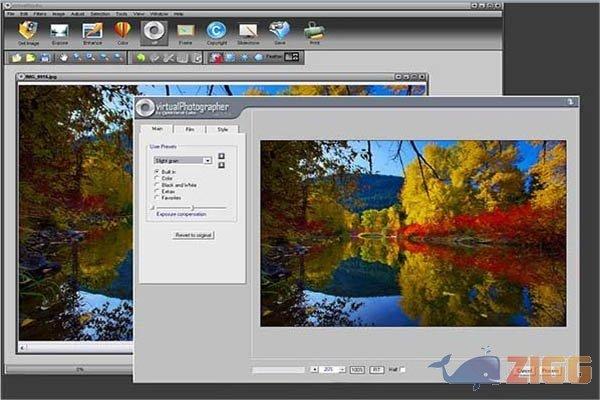Expand the Slight grain presets dropdown
The image size is (600, 400).
tap(207, 160)
